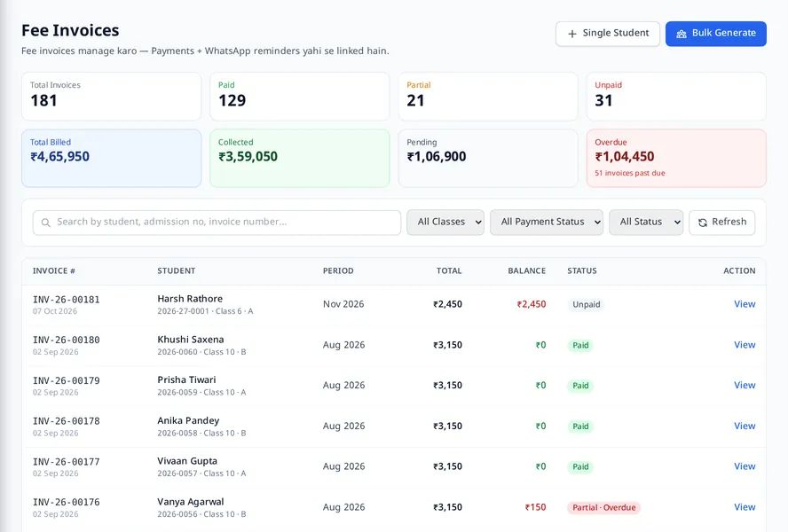This screenshot has height=532, width=788.
Task: Click the Partial · Overdue status badge
Action: point(604,507)
